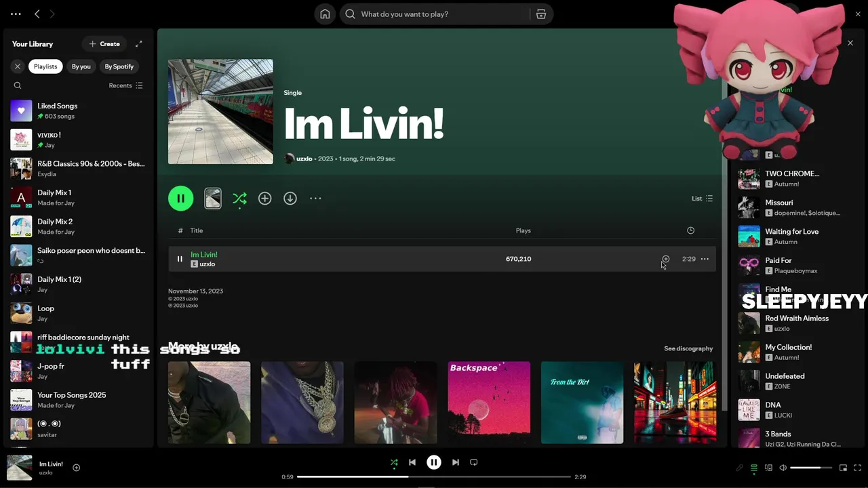This screenshot has height=488, width=868.
Task: Pause with the big green button
Action: [180, 199]
